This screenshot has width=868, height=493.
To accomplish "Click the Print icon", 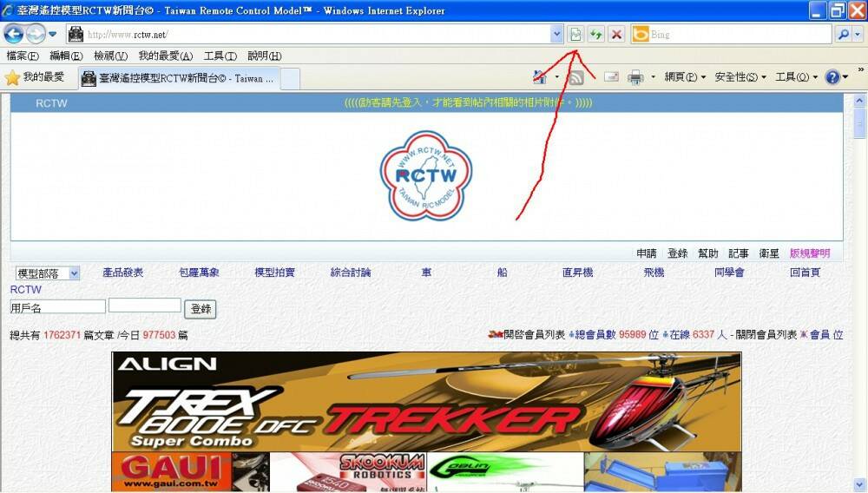I will (635, 77).
